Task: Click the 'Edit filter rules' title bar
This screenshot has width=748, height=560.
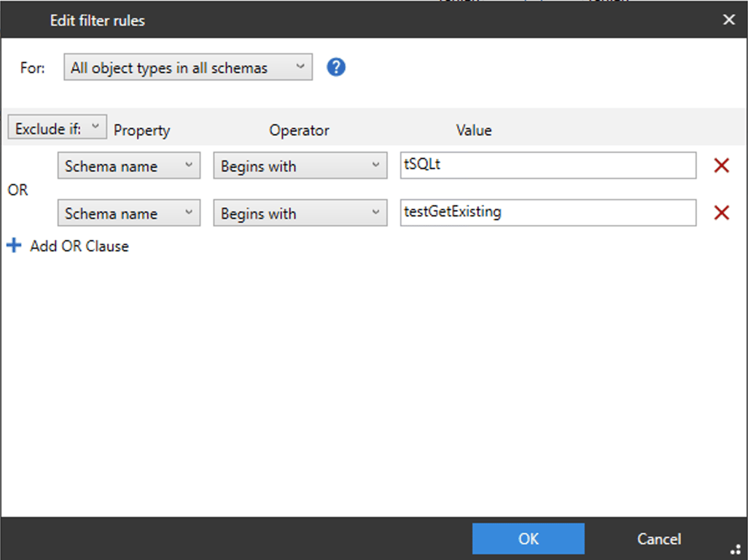Action: point(292,20)
